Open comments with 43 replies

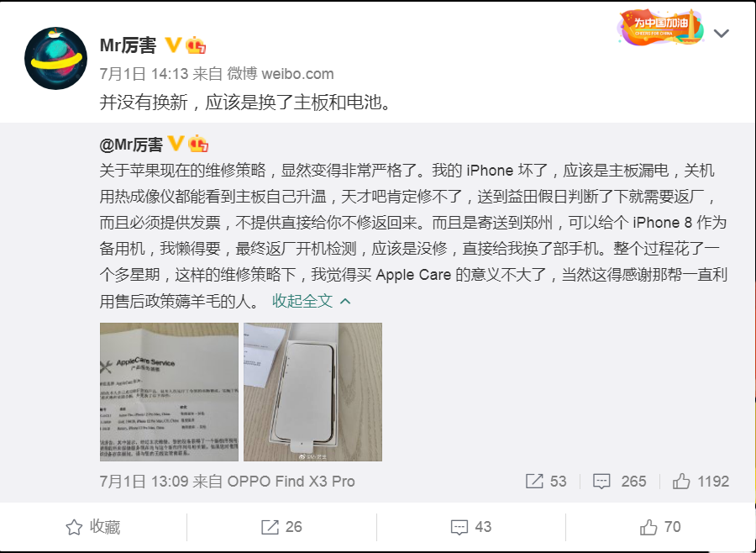[471, 527]
